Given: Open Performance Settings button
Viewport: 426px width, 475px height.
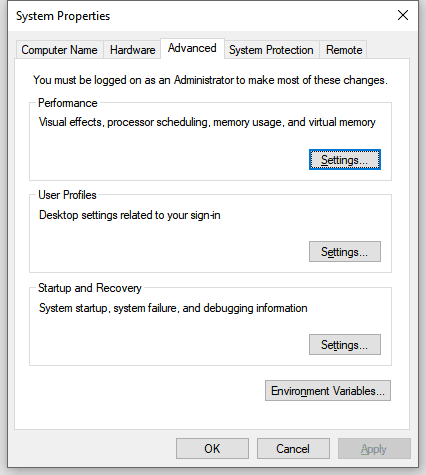Looking at the screenshot, I should pyautogui.click(x=345, y=160).
